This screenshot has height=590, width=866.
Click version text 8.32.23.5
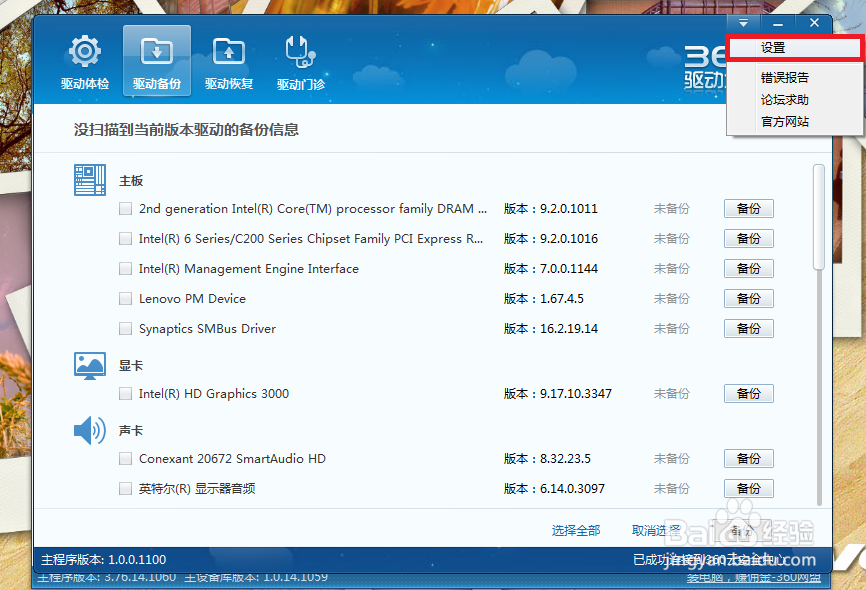point(566,459)
